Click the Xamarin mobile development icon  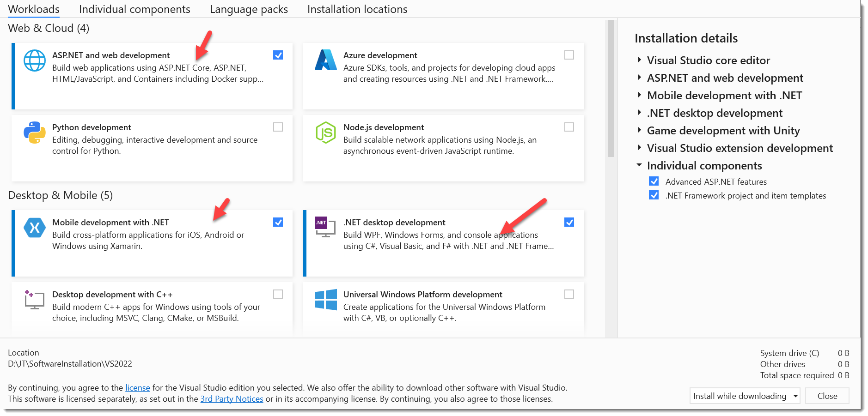pos(35,228)
